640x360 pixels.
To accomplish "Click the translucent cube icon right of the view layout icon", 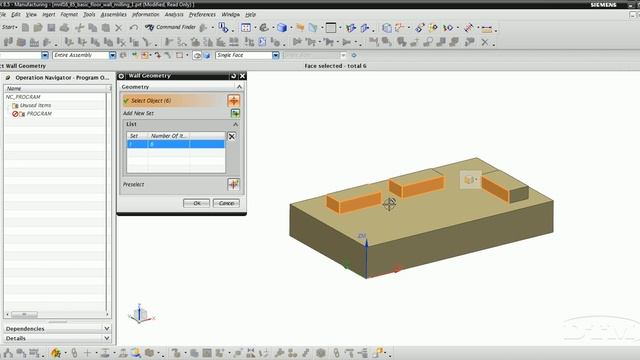I will pos(387,28).
